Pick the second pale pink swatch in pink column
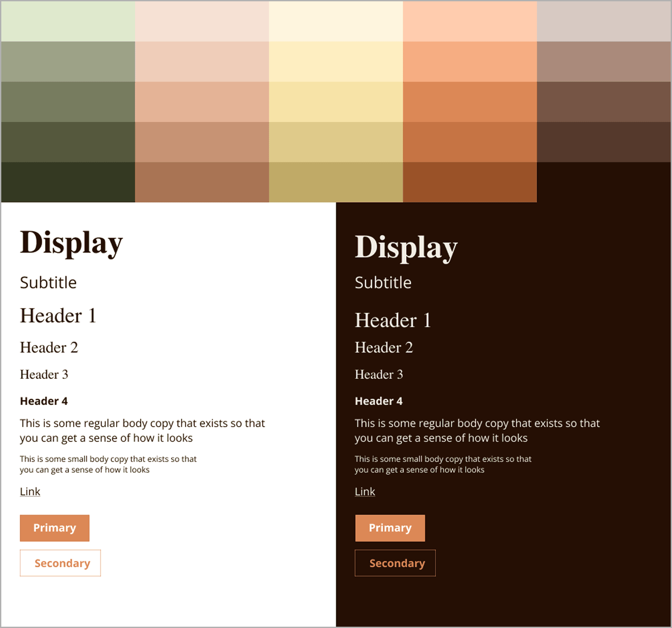The image size is (672, 628). tap(202, 62)
